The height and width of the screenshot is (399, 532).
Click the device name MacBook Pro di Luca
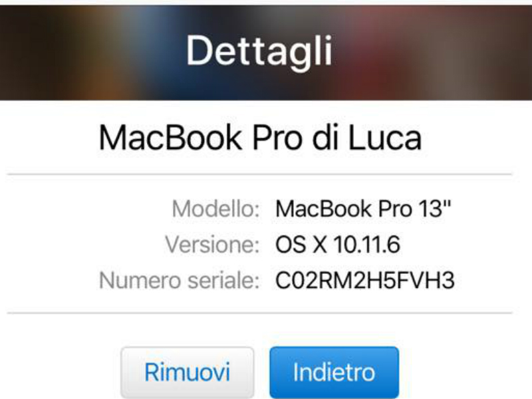pyautogui.click(x=260, y=138)
